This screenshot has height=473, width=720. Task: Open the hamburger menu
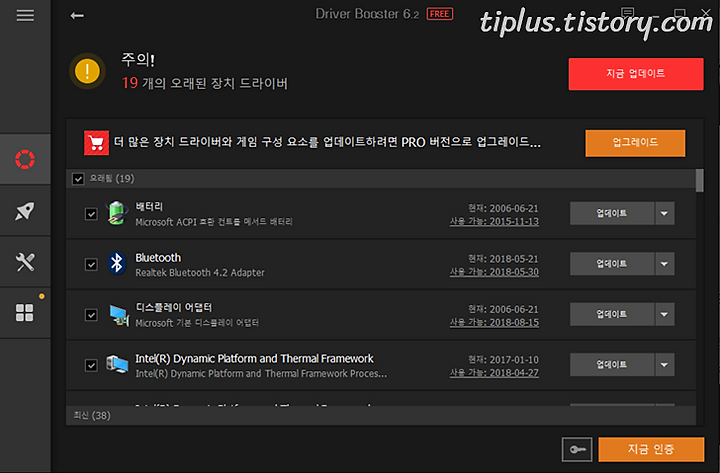[x=25, y=16]
